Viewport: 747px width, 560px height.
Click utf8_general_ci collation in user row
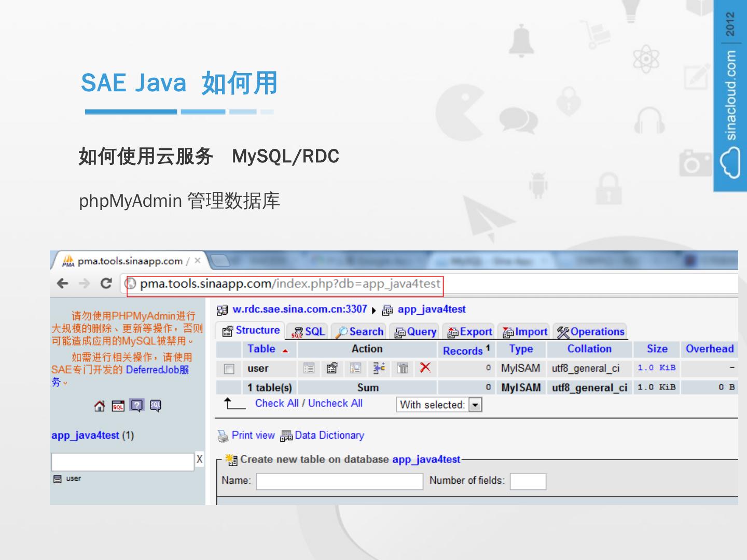coord(586,369)
